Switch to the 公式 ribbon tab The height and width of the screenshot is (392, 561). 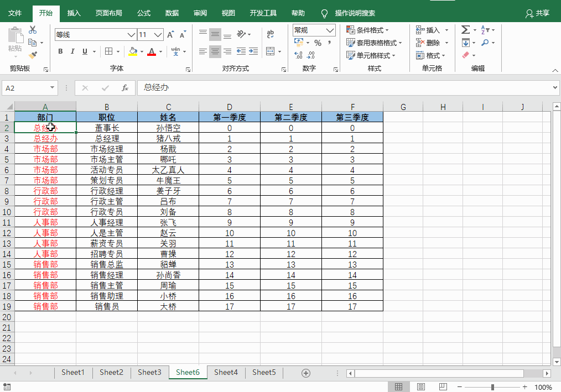144,13
